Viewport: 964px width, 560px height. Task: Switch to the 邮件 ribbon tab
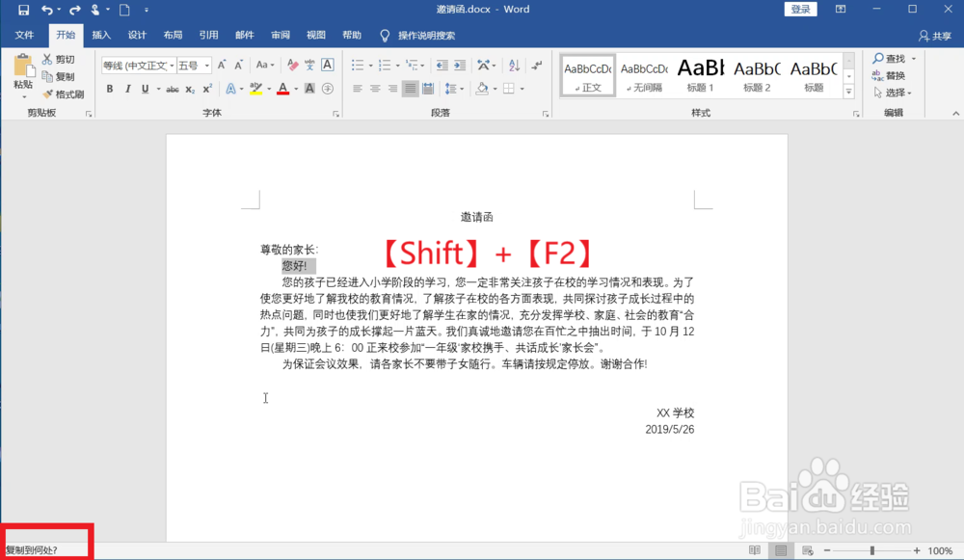pos(244,34)
